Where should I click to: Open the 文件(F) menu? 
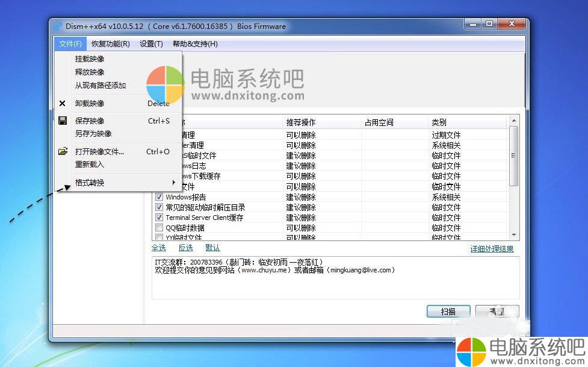point(70,44)
